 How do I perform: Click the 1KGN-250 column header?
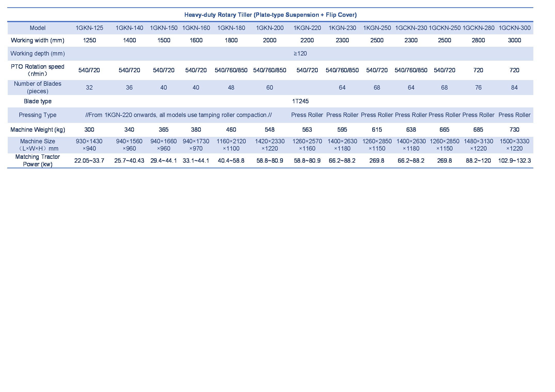(377, 28)
